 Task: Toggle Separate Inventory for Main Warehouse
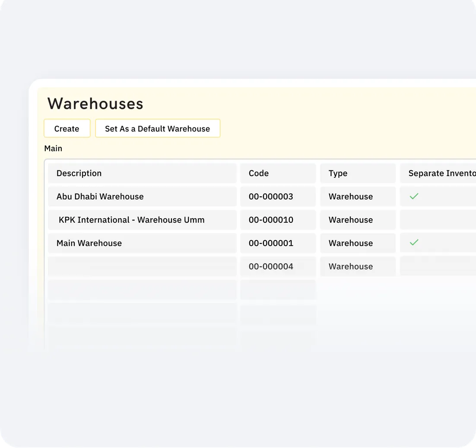pyautogui.click(x=414, y=243)
